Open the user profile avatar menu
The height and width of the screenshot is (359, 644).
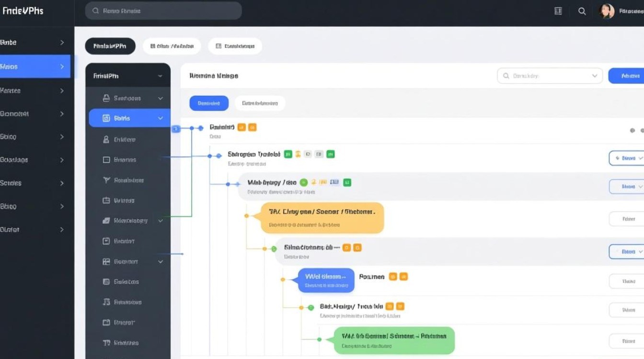point(607,11)
